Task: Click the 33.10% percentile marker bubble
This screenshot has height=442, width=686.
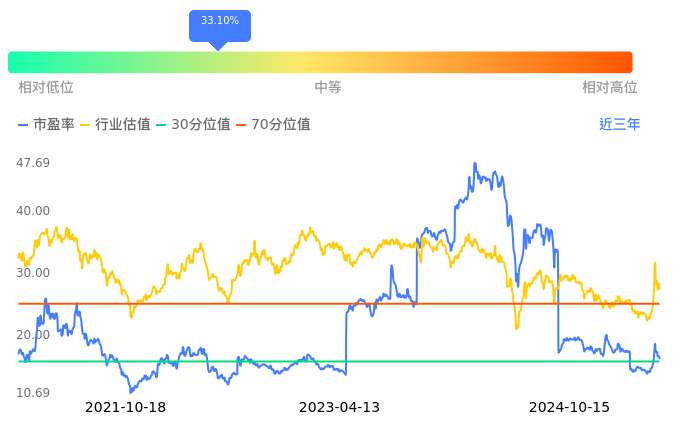Action: (x=220, y=22)
